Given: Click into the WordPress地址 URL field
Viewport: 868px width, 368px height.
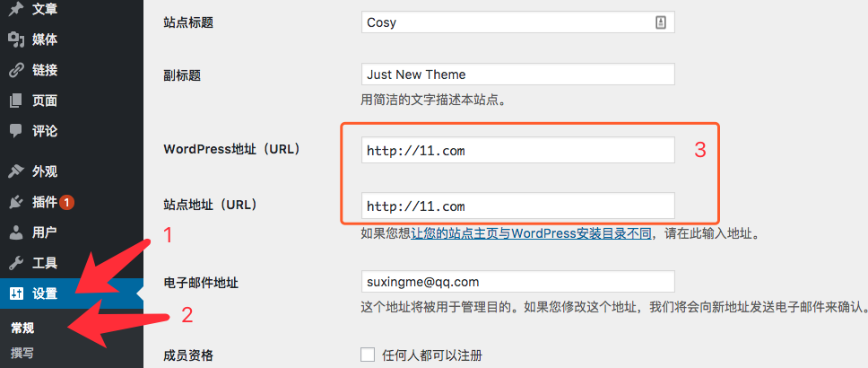Looking at the screenshot, I should [x=518, y=150].
